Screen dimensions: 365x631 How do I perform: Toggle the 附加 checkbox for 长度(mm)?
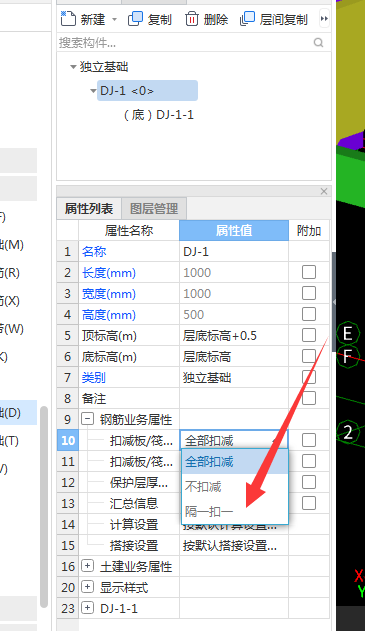(309, 272)
